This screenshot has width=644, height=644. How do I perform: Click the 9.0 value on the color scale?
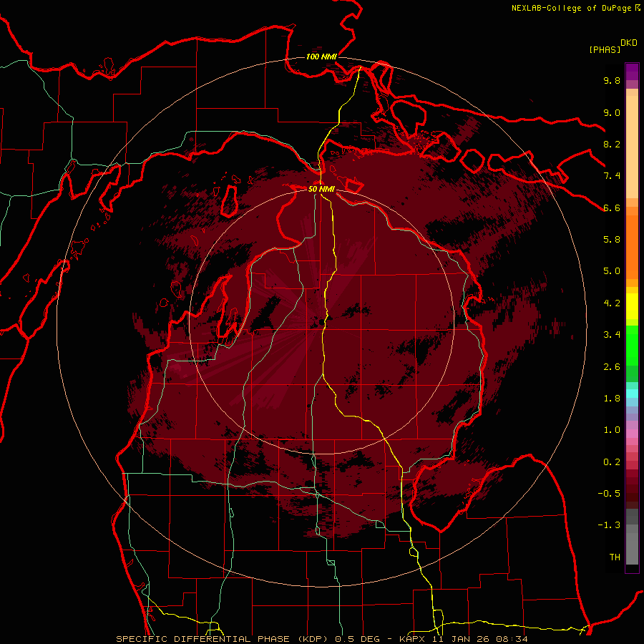pyautogui.click(x=612, y=112)
